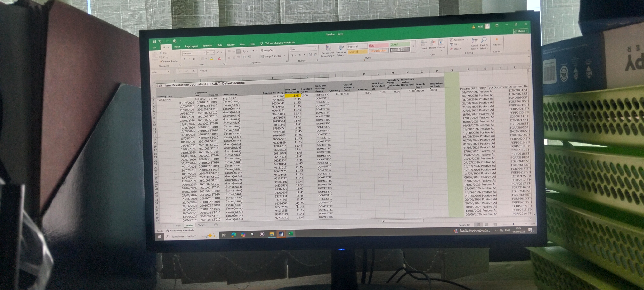
Task: Apply the Check Cell style
Action: coord(400,50)
